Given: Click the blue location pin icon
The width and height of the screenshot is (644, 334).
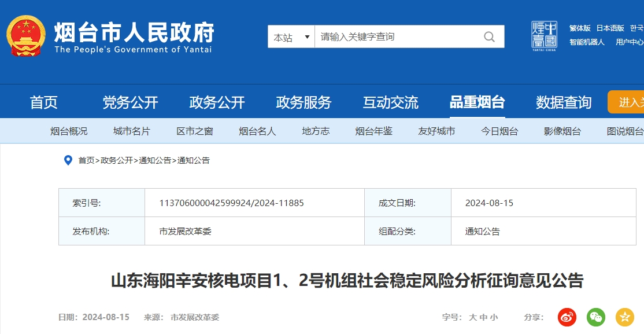Looking at the screenshot, I should pyautogui.click(x=68, y=160).
